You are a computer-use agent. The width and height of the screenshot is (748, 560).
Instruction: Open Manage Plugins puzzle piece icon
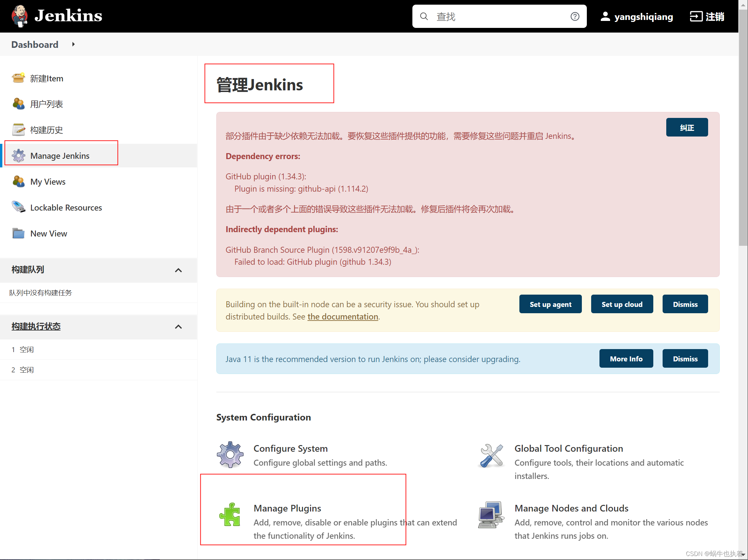230,514
